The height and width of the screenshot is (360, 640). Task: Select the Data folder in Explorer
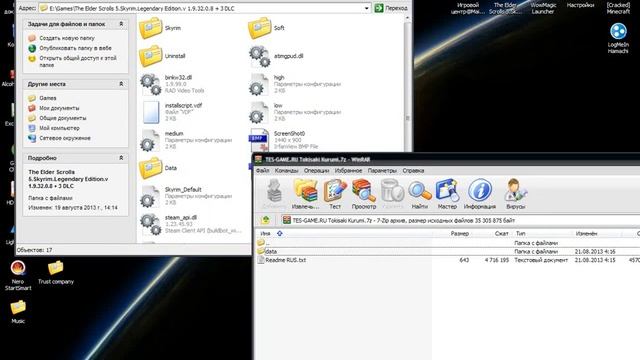[158, 168]
